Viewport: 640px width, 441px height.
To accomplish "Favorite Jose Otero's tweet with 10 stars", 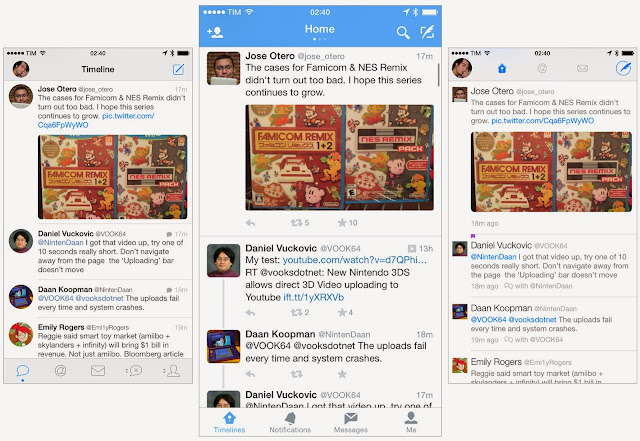I will coord(347,223).
